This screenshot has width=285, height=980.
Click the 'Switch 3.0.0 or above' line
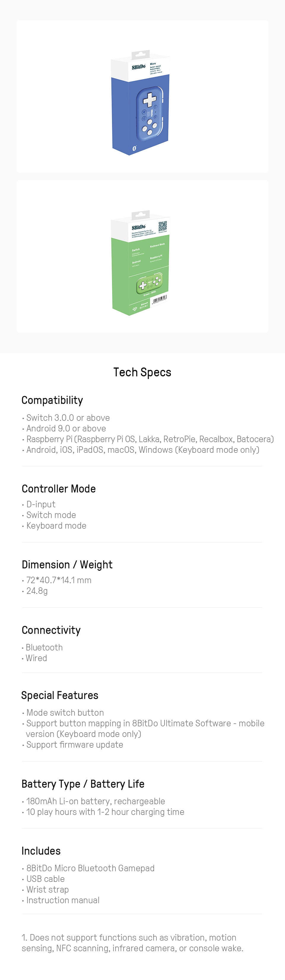[68, 418]
